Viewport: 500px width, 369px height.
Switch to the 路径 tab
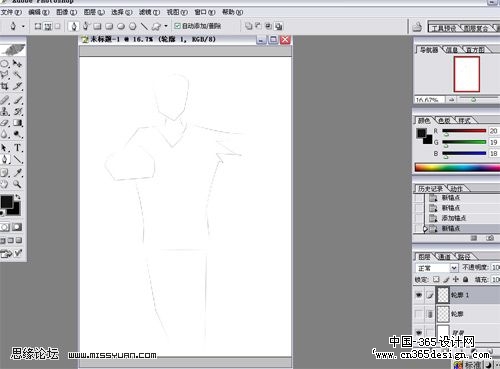tap(464, 257)
